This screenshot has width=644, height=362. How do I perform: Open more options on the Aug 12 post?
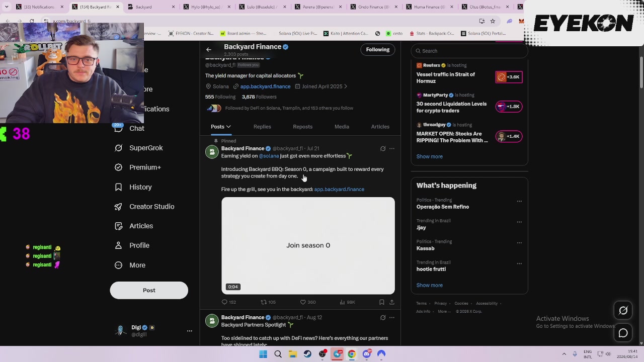(x=392, y=318)
